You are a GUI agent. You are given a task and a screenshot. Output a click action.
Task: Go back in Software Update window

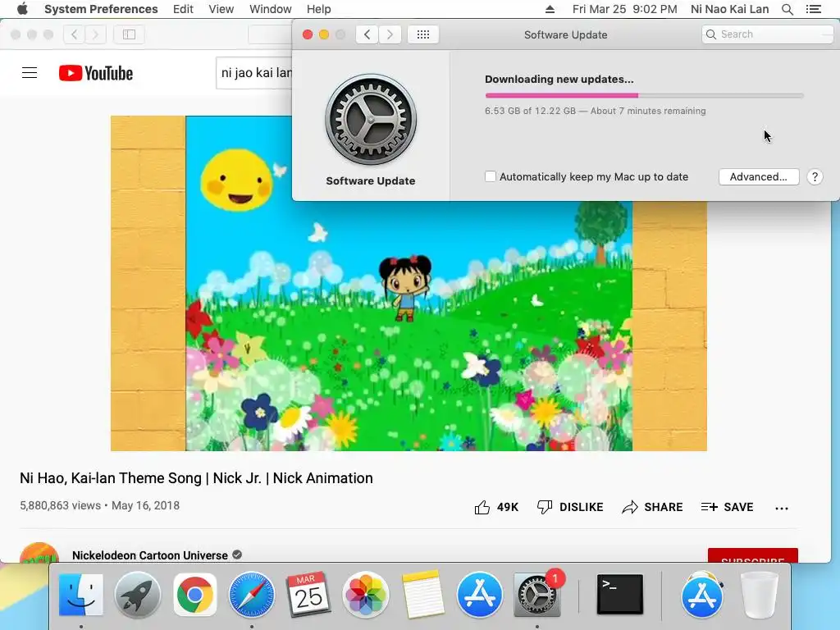click(367, 34)
